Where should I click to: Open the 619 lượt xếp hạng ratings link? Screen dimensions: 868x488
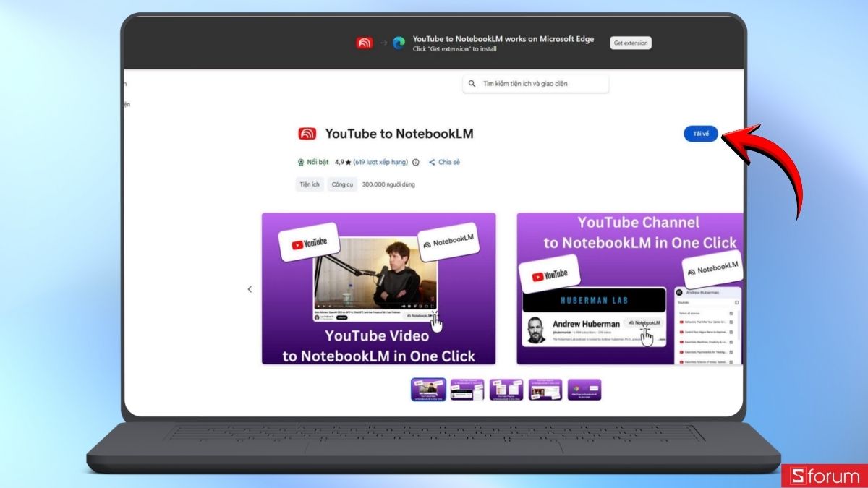click(x=380, y=163)
